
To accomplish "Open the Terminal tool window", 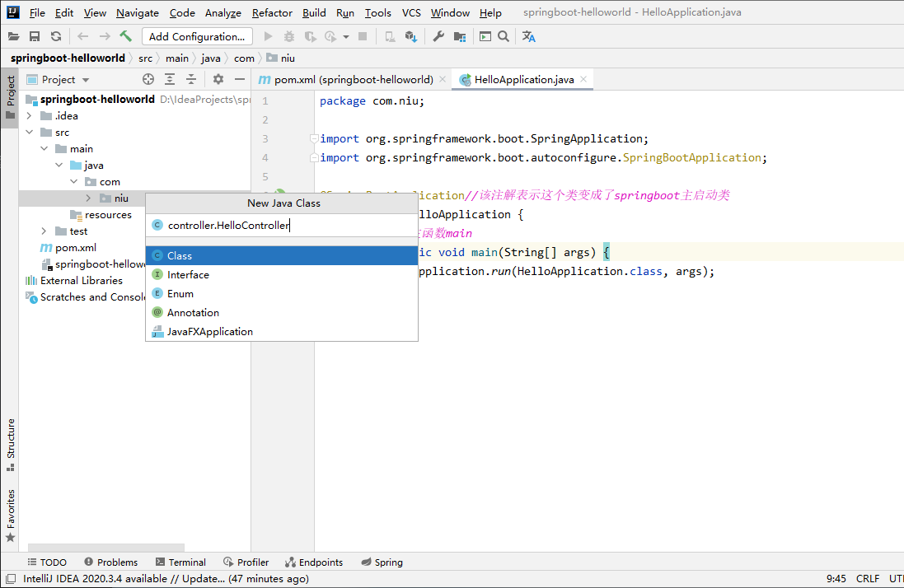I will coord(181,562).
